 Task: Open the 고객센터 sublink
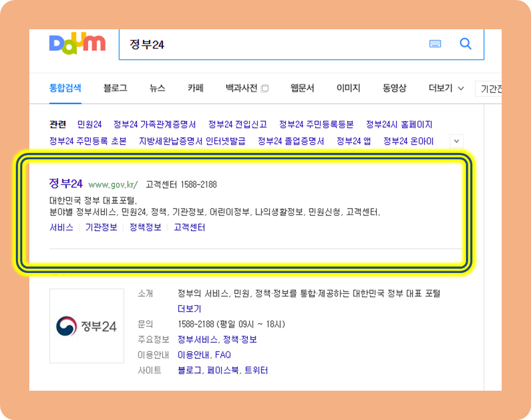point(189,227)
